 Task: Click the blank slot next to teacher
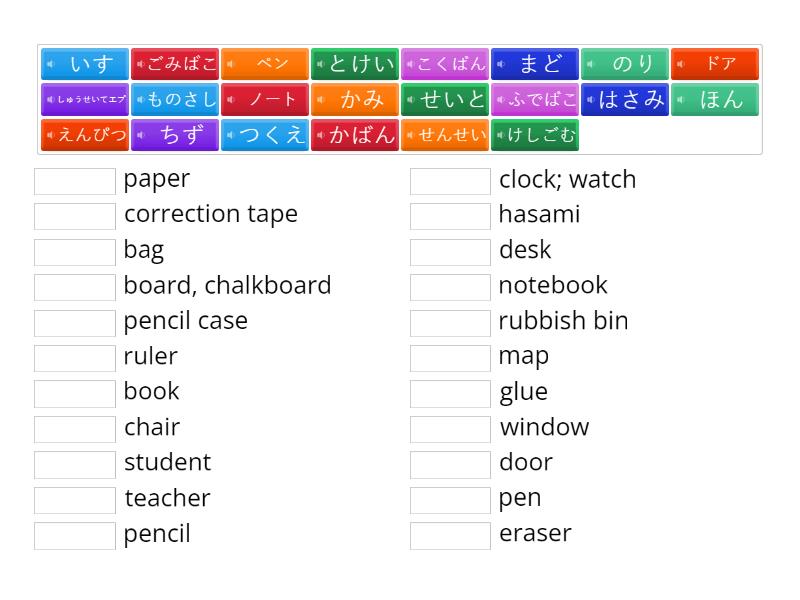pos(75,500)
